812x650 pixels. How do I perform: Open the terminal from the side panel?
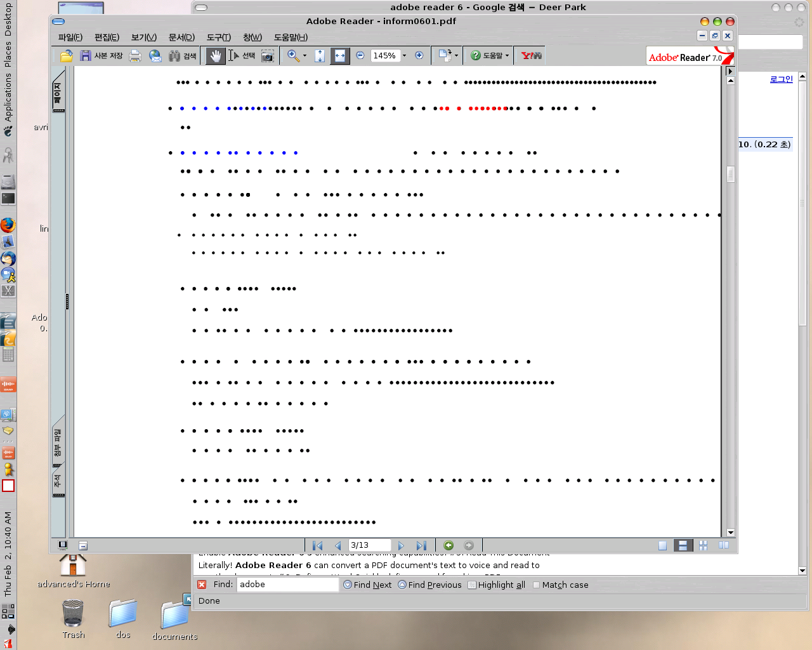pos(8,199)
